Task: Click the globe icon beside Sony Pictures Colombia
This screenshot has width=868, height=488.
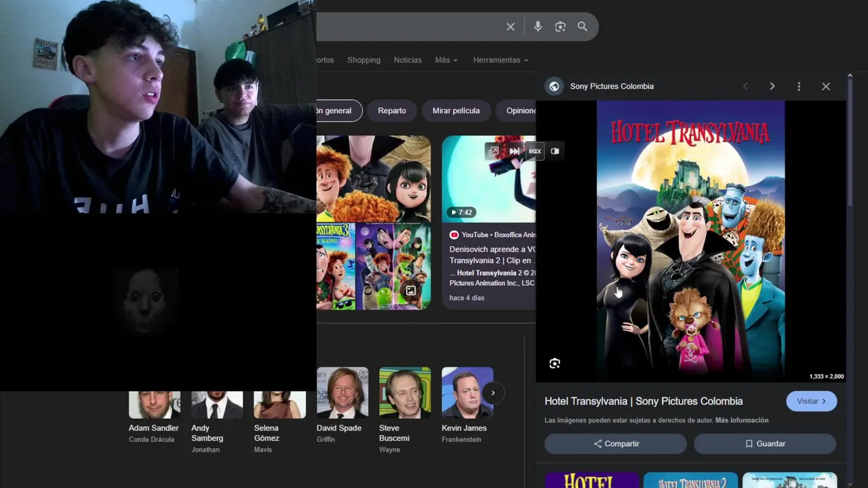Action: point(554,86)
